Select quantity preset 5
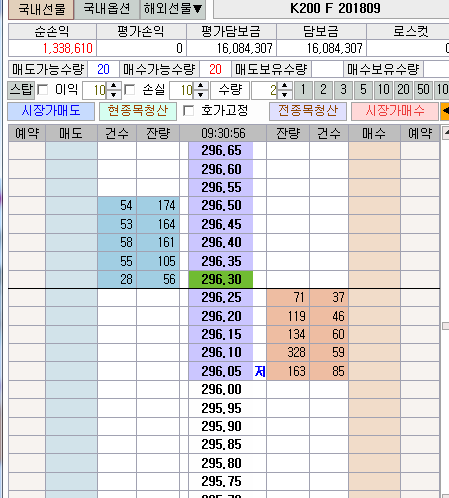This screenshot has height=498, width=449. tap(363, 90)
